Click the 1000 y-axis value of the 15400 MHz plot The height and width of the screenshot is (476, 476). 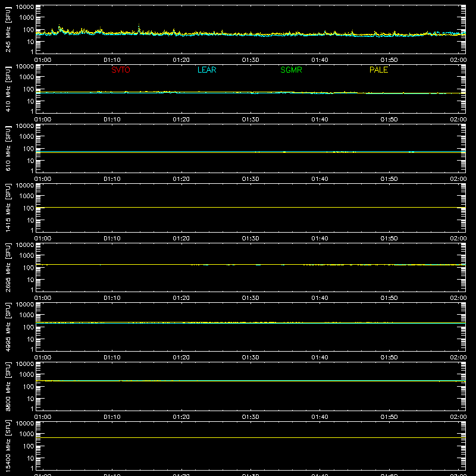[x=26, y=434]
